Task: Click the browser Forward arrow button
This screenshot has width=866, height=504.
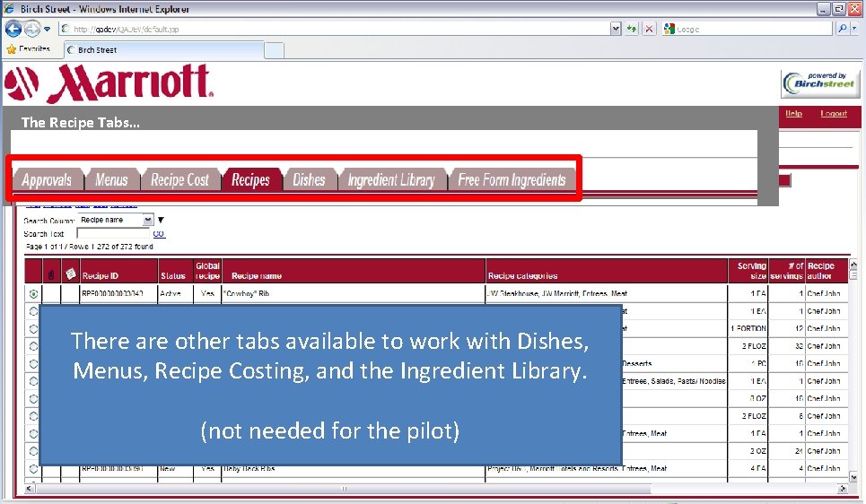Action: (x=32, y=29)
